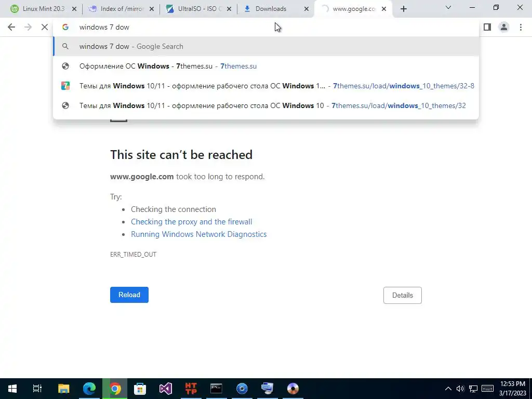Close the www.google.com tab
Viewport: 532px width, 399px height.
pyautogui.click(x=384, y=9)
